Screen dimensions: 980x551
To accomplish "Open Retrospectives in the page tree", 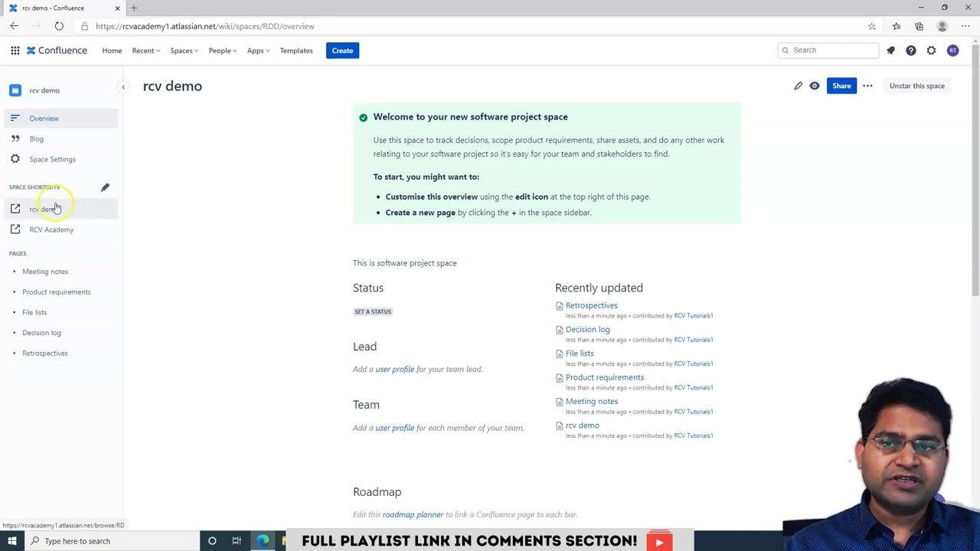I will click(x=45, y=354).
